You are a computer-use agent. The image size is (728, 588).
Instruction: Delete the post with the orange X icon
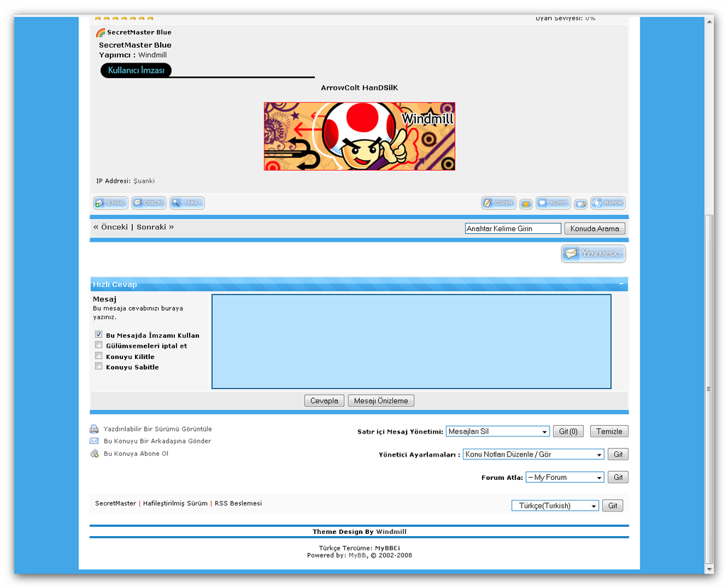[x=525, y=204]
